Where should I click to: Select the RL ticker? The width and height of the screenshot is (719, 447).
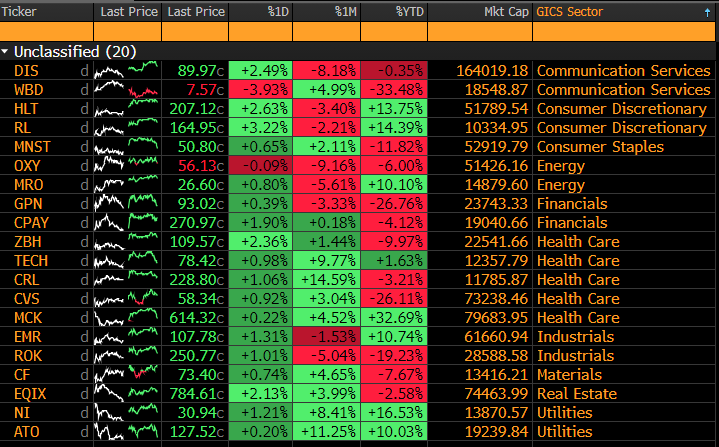(x=22, y=127)
